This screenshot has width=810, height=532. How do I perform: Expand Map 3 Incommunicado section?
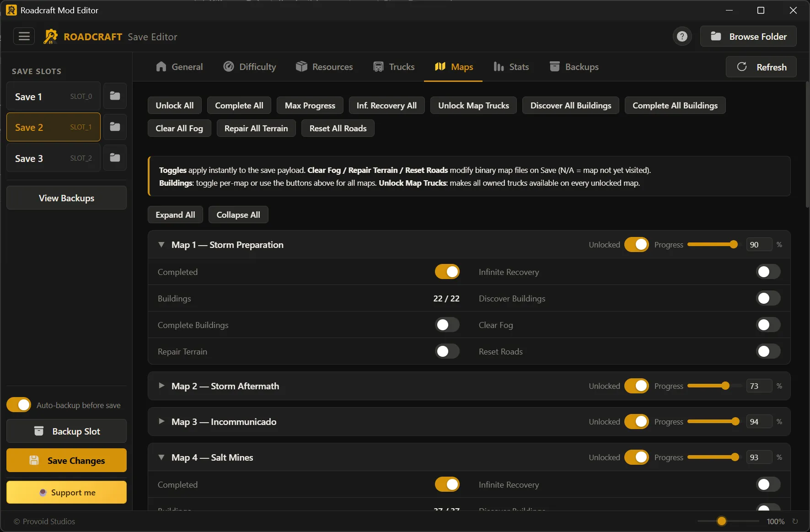pyautogui.click(x=161, y=421)
